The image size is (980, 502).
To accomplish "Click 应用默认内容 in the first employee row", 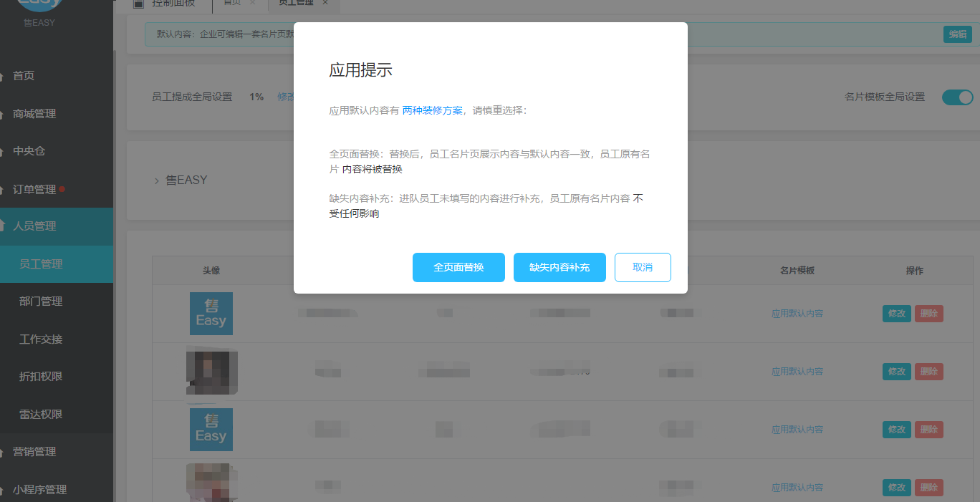I will tap(797, 314).
